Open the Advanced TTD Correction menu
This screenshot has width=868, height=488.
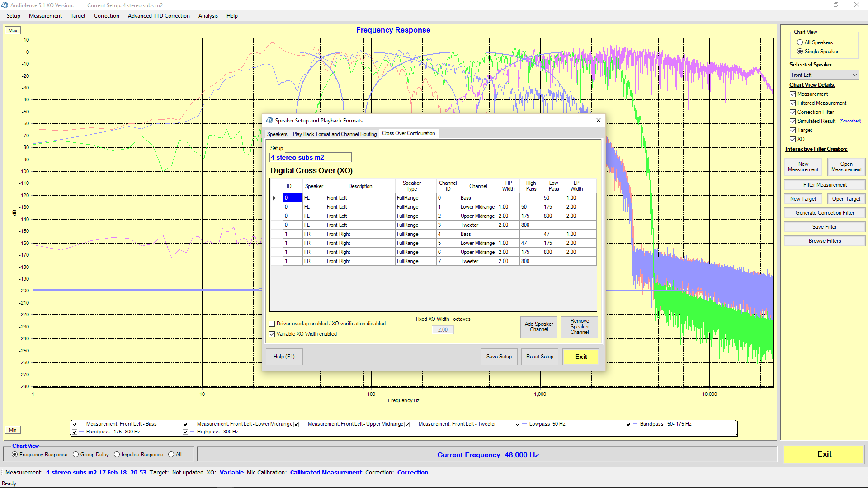159,16
